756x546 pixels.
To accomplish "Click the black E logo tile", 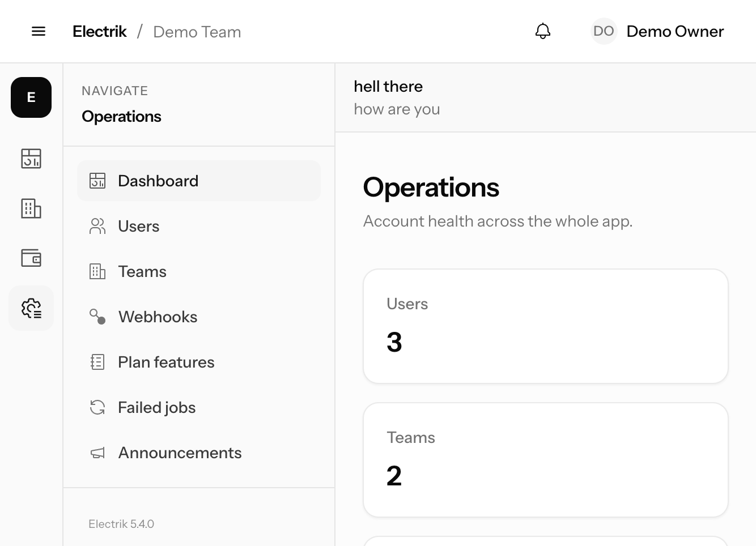I will (31, 97).
